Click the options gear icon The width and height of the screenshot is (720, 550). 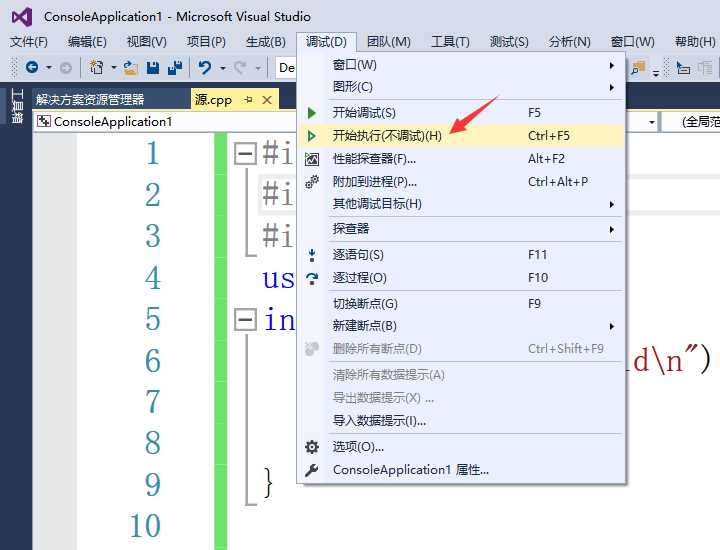pyautogui.click(x=312, y=447)
